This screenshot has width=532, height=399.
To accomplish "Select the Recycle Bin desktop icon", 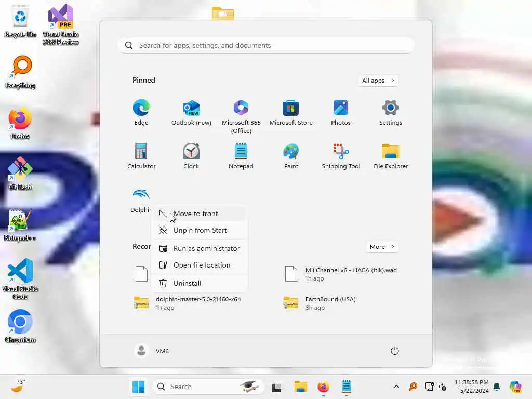I will tap(20, 21).
